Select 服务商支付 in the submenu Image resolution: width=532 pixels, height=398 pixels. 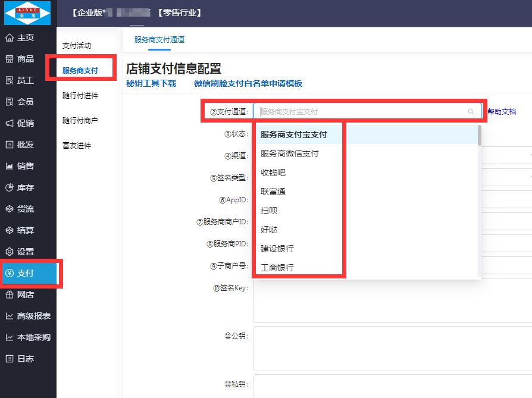[x=80, y=71]
